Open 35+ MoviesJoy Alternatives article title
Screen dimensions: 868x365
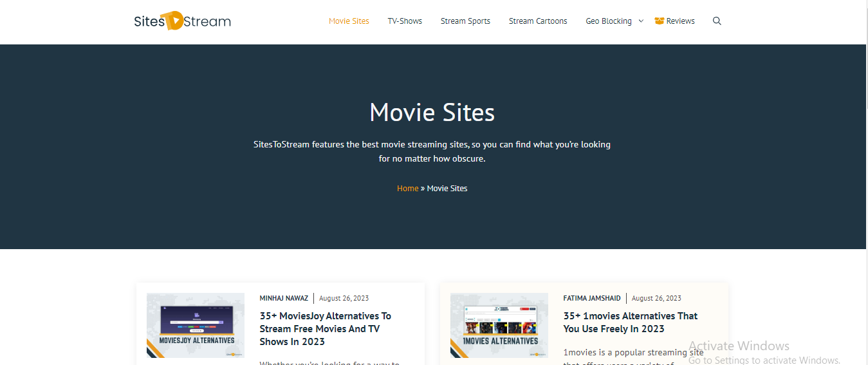(x=325, y=328)
